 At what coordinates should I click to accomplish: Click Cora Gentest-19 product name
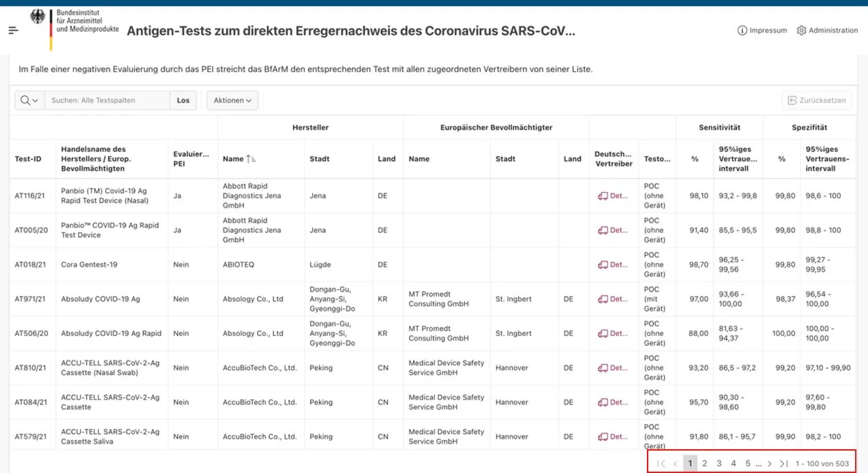click(89, 265)
